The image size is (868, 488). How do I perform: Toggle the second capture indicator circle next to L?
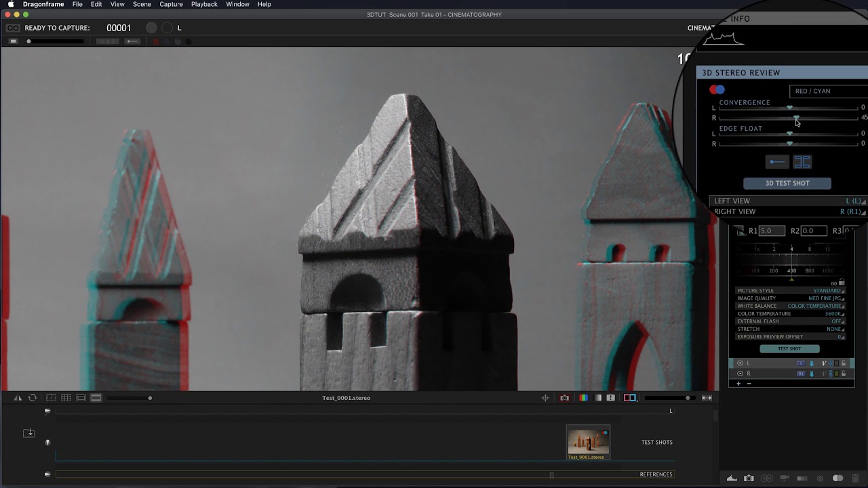(x=167, y=28)
